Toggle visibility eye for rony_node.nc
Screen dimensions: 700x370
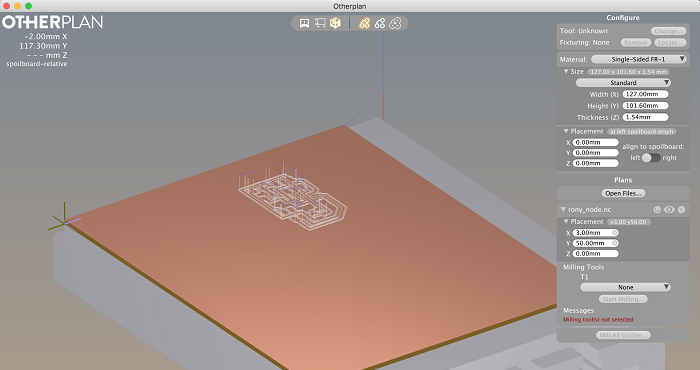669,209
